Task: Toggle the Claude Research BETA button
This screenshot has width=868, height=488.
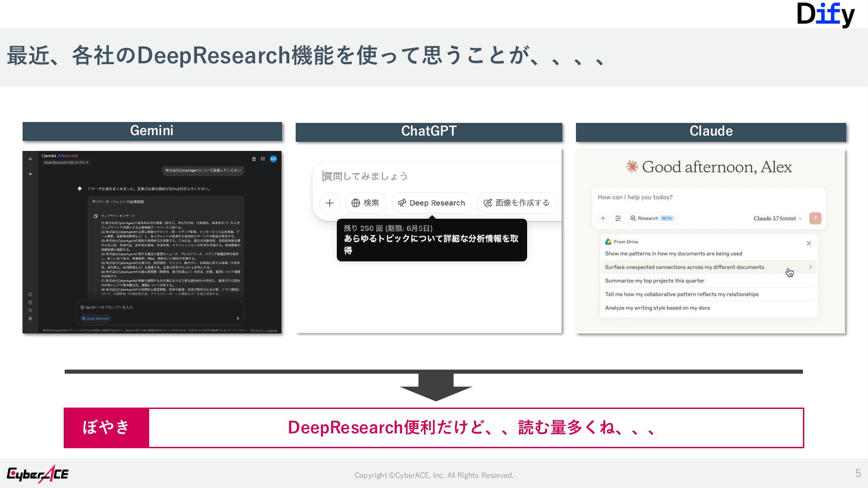Action: 652,218
